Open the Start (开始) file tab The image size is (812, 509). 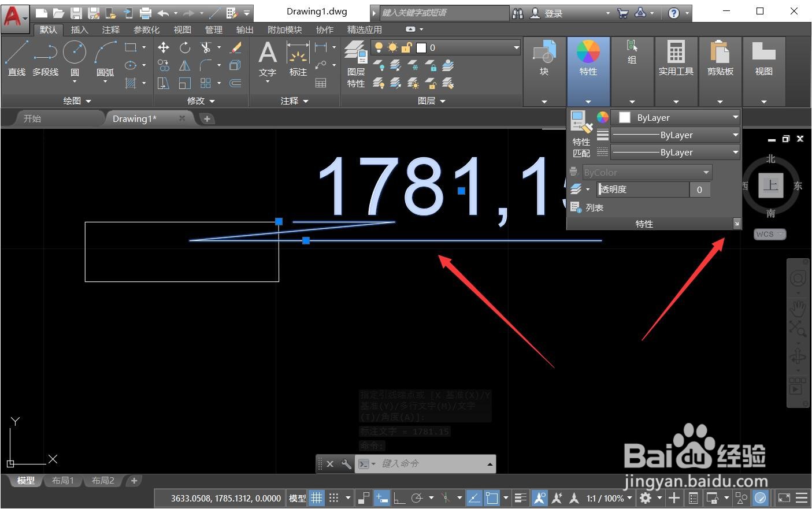click(32, 118)
